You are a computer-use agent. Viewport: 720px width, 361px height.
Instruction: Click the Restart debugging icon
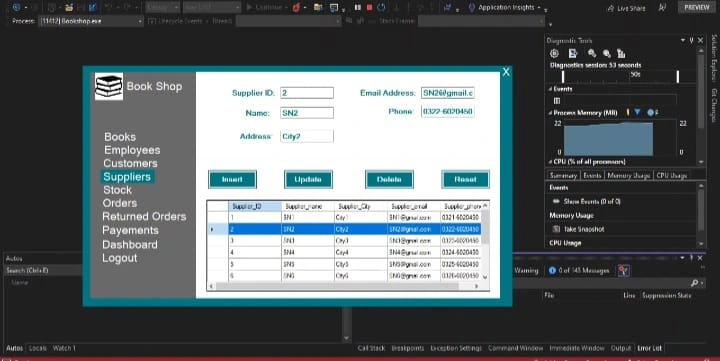point(381,7)
